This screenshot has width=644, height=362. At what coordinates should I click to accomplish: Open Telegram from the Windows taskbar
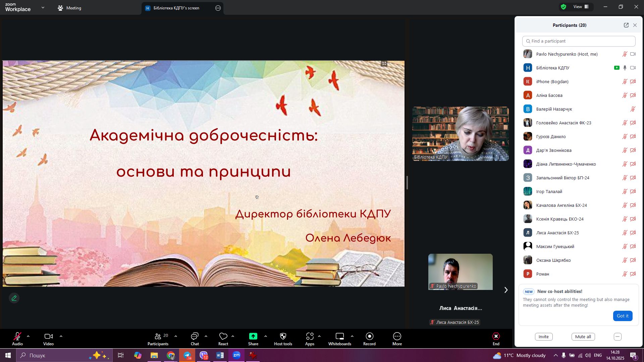click(187, 355)
